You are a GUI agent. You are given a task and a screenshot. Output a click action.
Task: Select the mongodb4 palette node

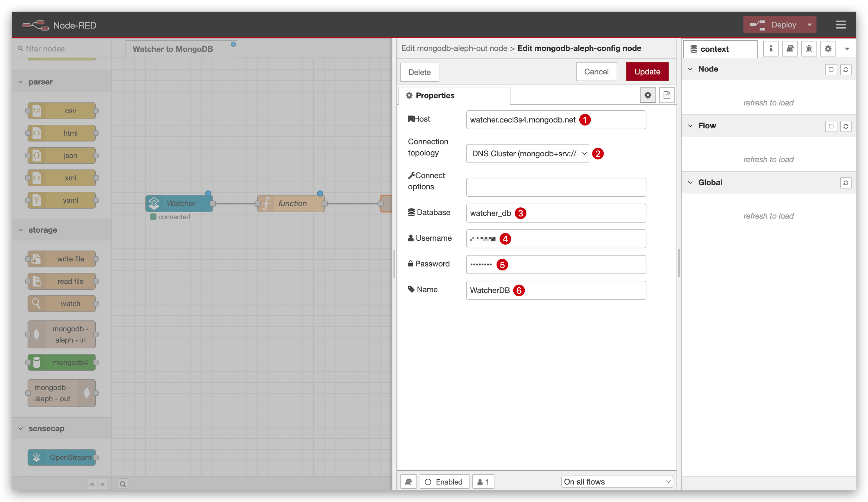click(x=62, y=362)
